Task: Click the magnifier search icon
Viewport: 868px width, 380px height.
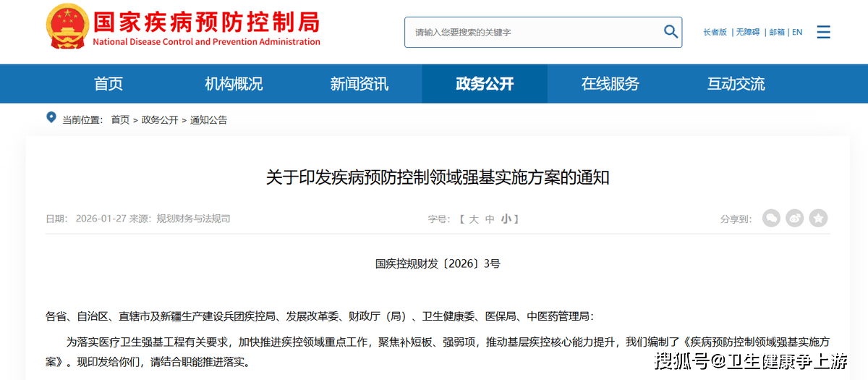Action: point(671,32)
